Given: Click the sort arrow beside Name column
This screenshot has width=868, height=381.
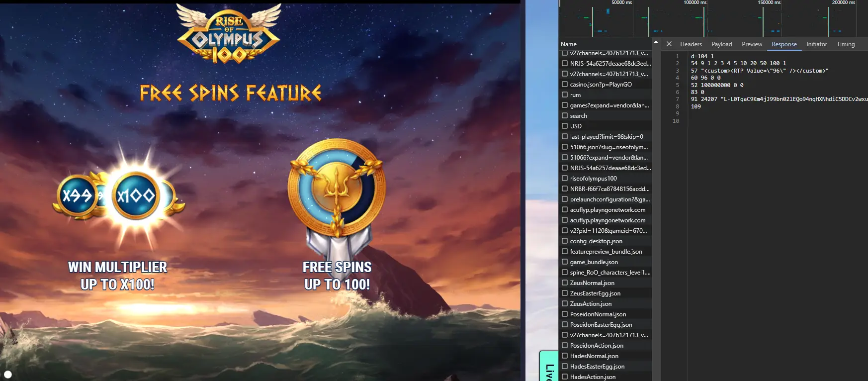Looking at the screenshot, I should (x=656, y=42).
